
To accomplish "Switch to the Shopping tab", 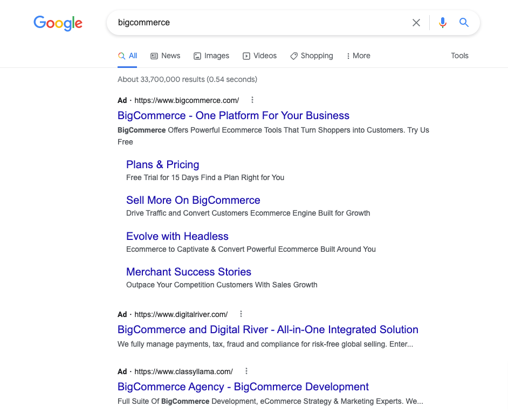I will coord(311,56).
